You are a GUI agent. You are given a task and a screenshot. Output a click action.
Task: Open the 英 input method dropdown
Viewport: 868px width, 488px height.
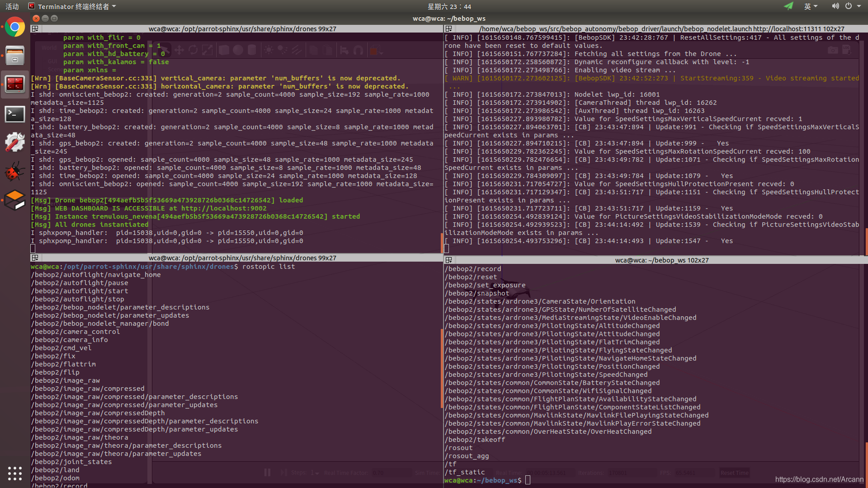click(x=811, y=6)
